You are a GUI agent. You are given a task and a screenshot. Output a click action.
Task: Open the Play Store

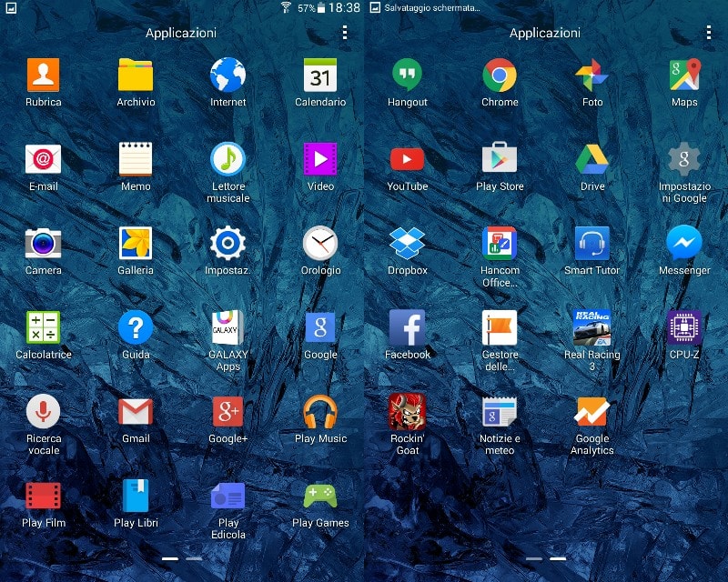click(499, 158)
